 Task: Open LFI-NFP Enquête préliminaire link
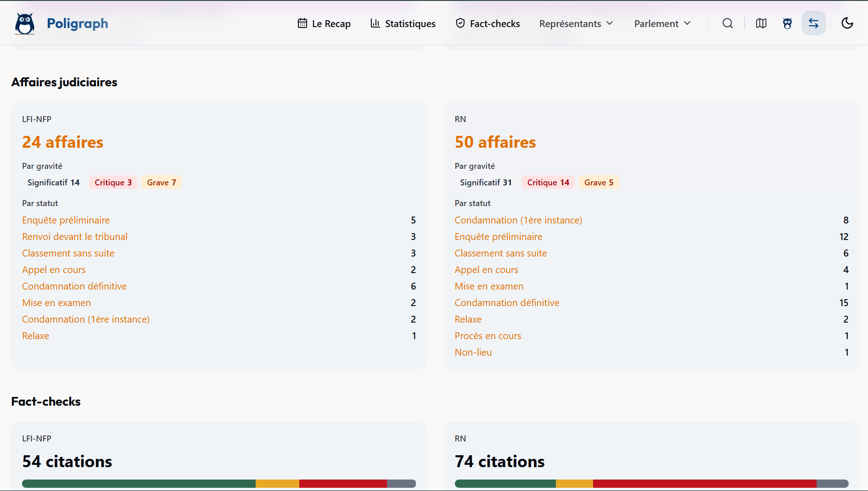[x=66, y=220]
